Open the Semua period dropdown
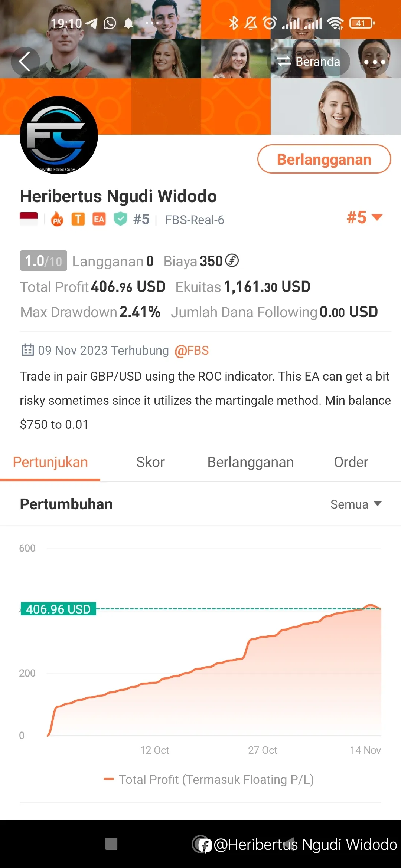This screenshot has height=868, width=401. click(356, 504)
